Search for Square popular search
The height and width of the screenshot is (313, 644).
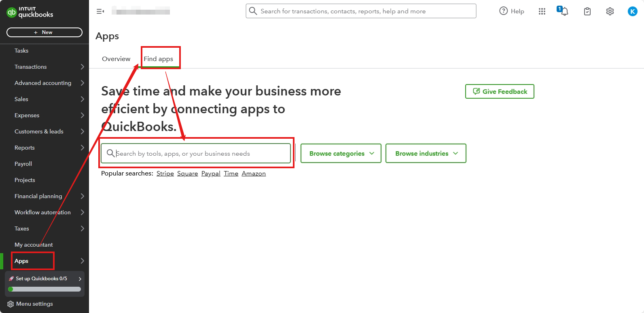(188, 173)
